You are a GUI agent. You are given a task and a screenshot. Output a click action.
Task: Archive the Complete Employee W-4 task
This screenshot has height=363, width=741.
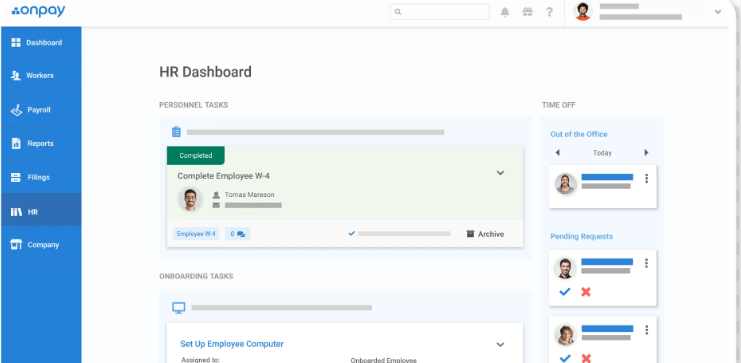pos(485,234)
